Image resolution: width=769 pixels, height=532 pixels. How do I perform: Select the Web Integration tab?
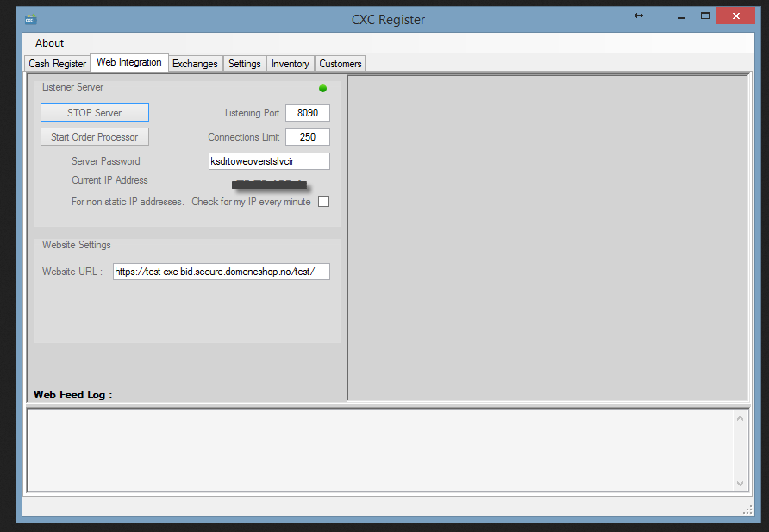129,62
